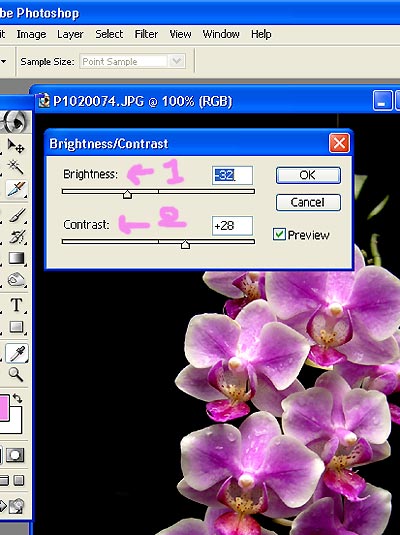
Task: Select the Brush tool
Action: (16, 215)
